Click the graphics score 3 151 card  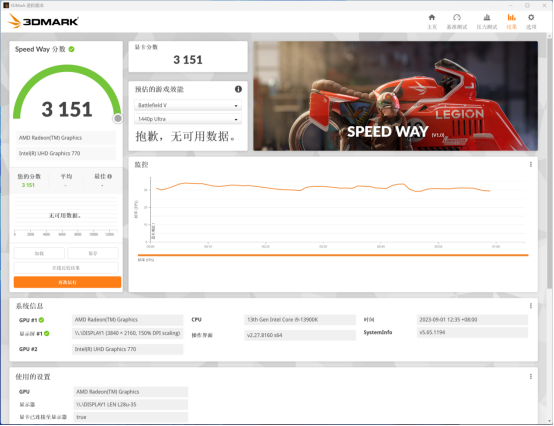click(x=188, y=57)
